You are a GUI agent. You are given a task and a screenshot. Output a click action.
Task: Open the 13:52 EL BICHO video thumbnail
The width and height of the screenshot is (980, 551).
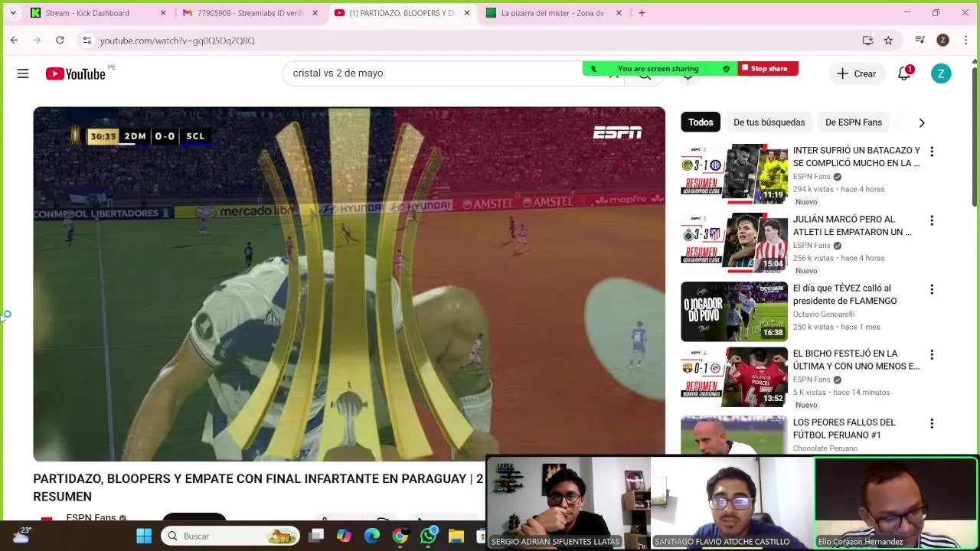tap(734, 377)
